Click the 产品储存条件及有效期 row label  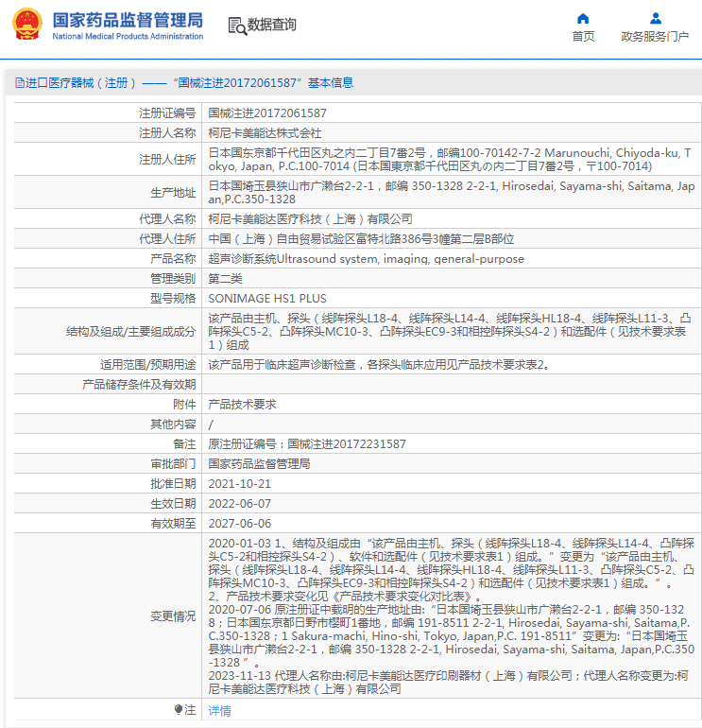pyautogui.click(x=139, y=385)
